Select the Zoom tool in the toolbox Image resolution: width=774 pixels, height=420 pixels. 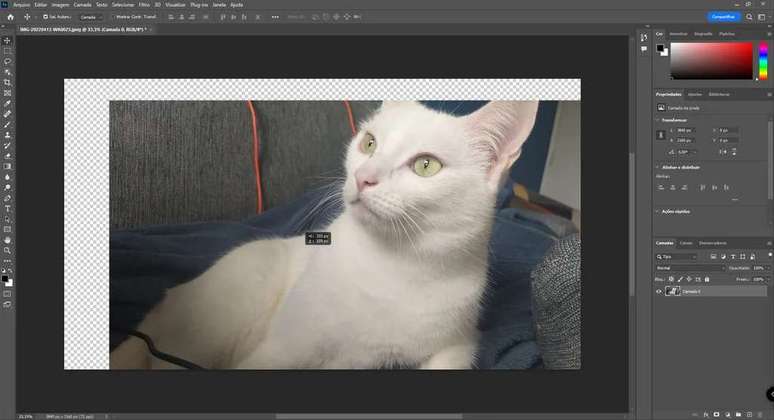point(7,250)
